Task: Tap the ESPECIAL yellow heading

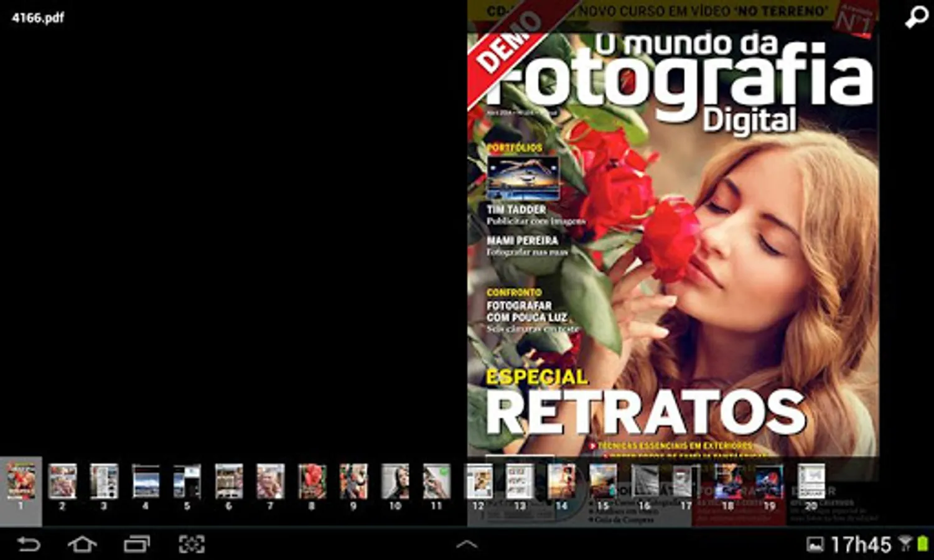Action: pyautogui.click(x=537, y=377)
